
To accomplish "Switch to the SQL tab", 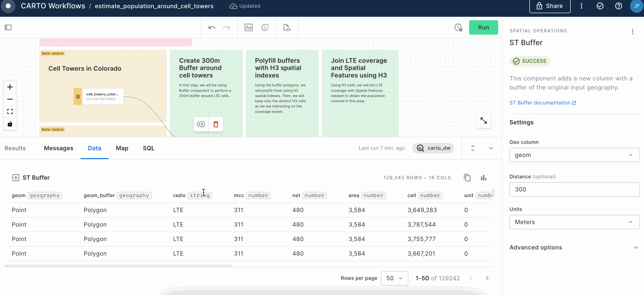I will [148, 148].
